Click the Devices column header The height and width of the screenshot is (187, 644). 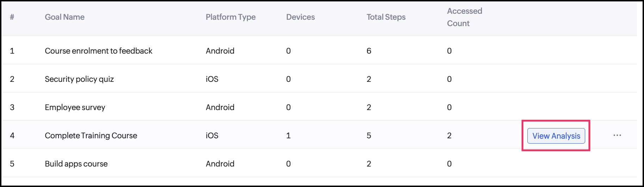coord(300,17)
